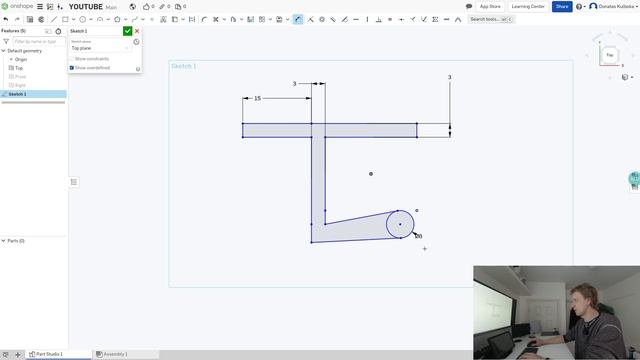640x360 pixels.
Task: Click the YOUTUBE document title
Action: [86, 7]
